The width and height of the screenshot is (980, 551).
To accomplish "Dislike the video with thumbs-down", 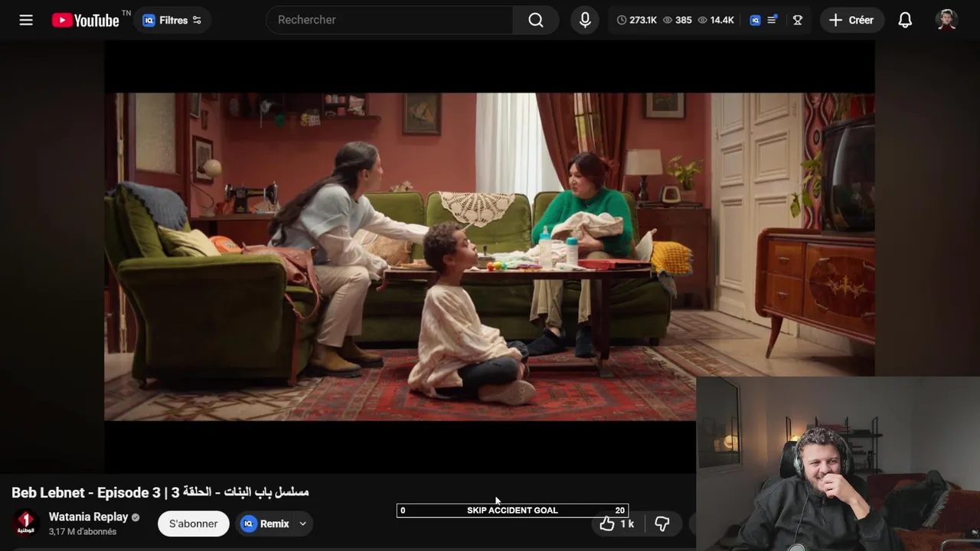I will tap(662, 523).
